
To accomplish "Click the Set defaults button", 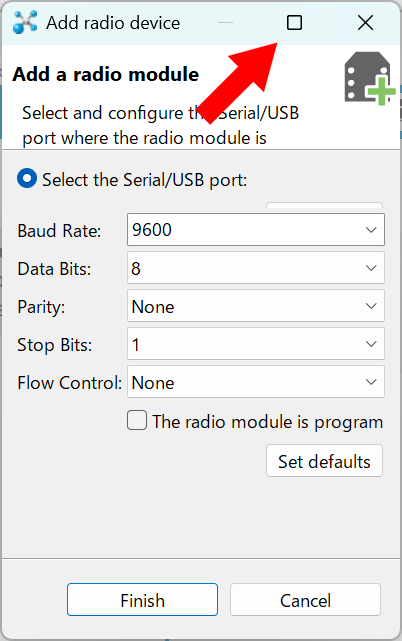I will 324,461.
